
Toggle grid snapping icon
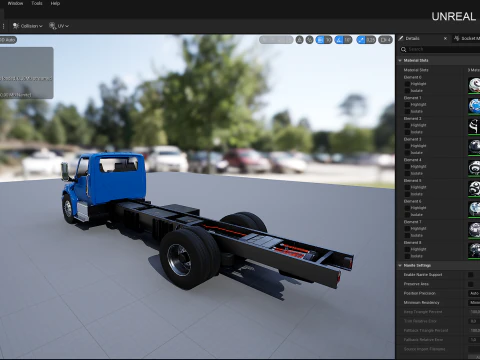coord(320,40)
